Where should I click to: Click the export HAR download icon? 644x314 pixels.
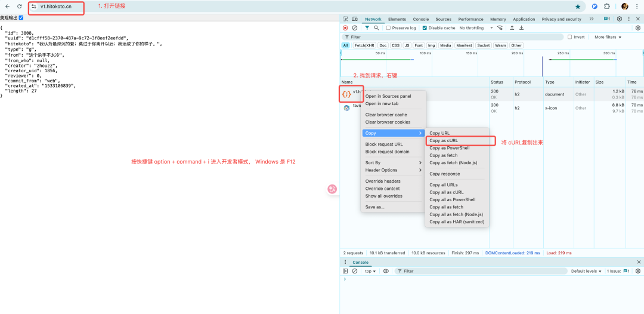pyautogui.click(x=521, y=28)
